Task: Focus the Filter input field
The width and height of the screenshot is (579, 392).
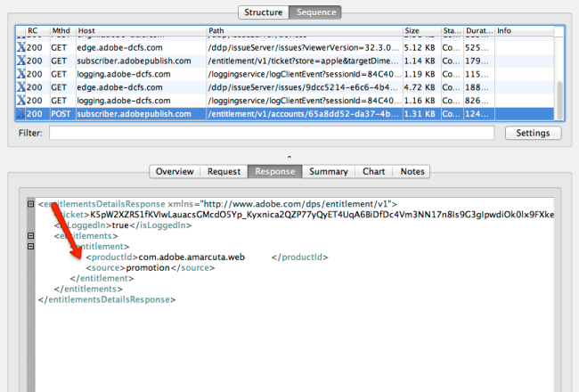Action: click(x=272, y=133)
